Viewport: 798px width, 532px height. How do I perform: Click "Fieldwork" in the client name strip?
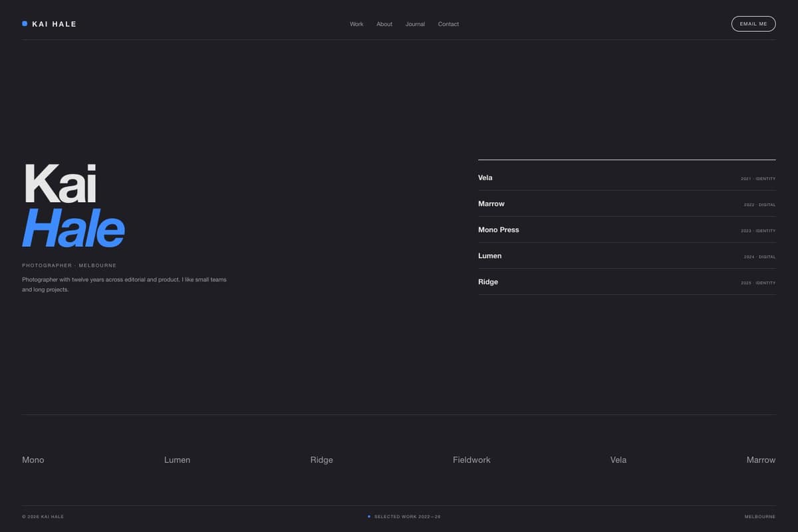coord(471,460)
